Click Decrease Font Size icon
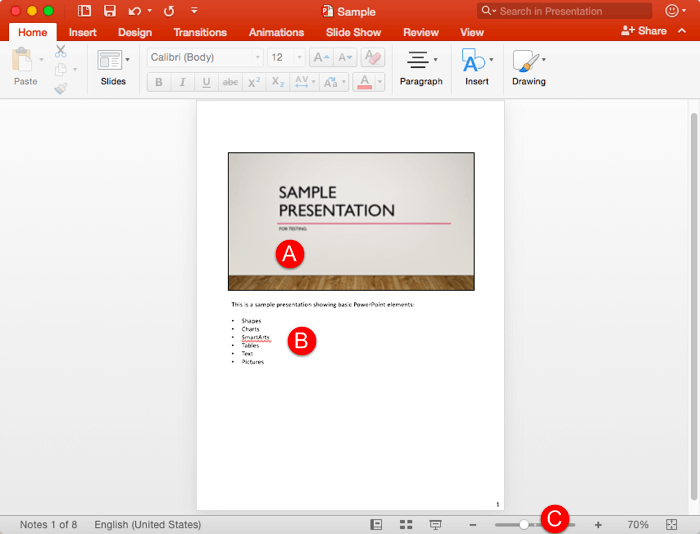The image size is (700, 534). point(345,57)
